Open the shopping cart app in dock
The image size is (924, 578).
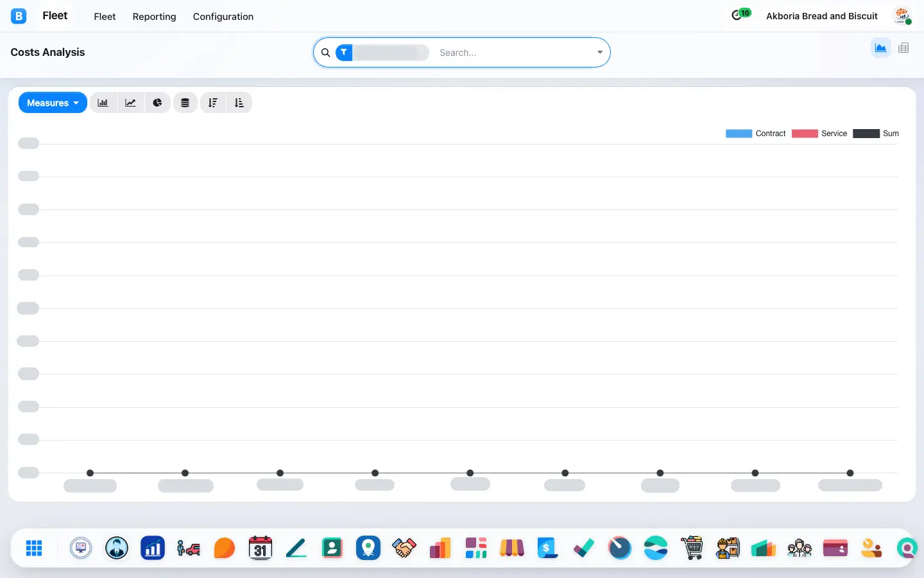(692, 548)
